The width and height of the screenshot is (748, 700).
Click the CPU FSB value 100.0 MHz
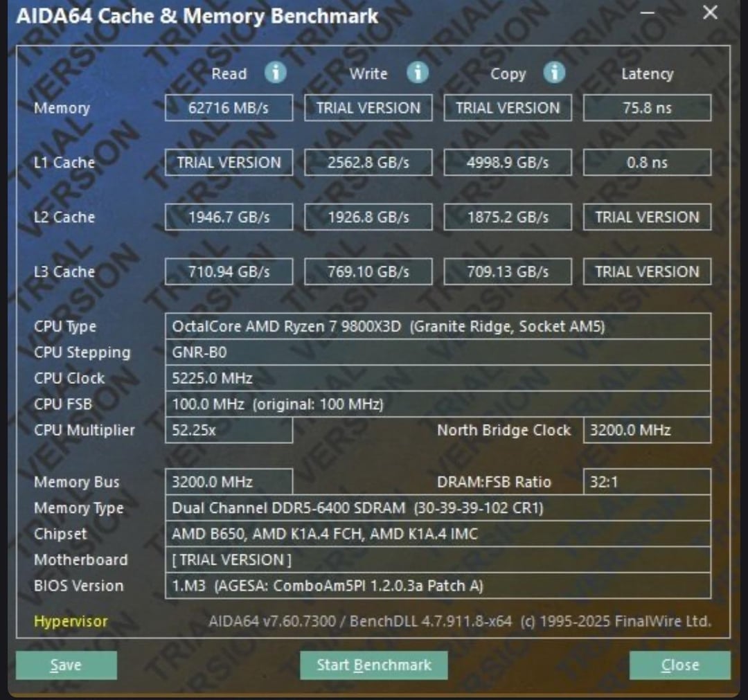pyautogui.click(x=438, y=404)
